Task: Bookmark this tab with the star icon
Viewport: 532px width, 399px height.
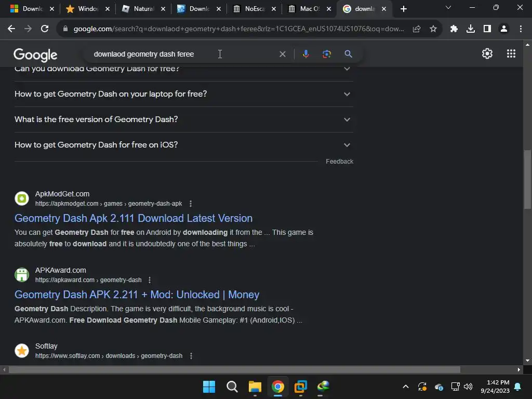Action: coord(433,29)
